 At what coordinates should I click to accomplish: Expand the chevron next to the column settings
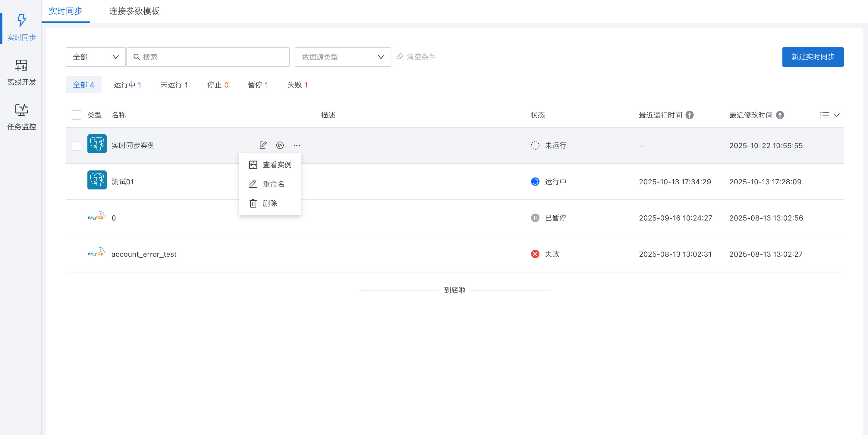tap(837, 115)
